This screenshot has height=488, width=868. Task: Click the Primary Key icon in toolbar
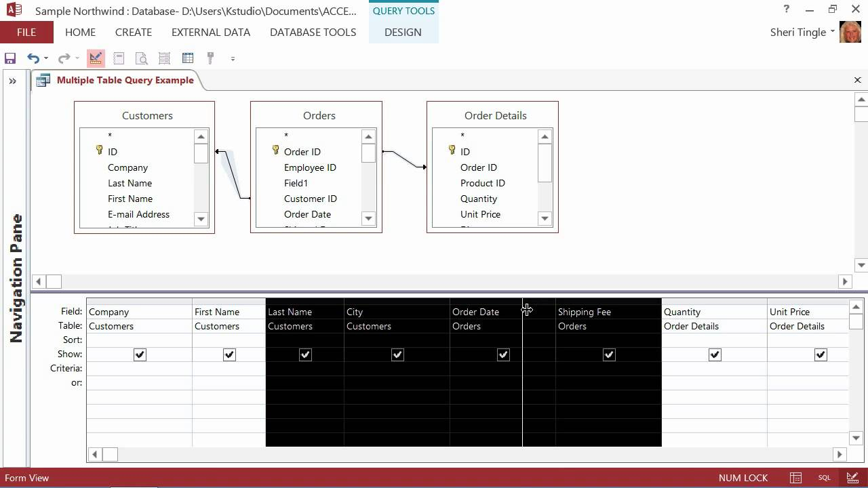(210, 58)
